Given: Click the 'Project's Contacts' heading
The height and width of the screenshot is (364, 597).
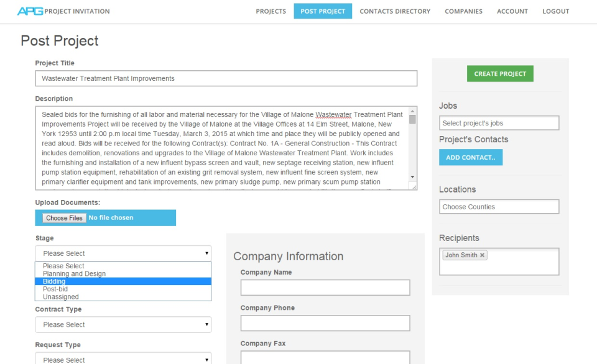Looking at the screenshot, I should click(x=474, y=140).
